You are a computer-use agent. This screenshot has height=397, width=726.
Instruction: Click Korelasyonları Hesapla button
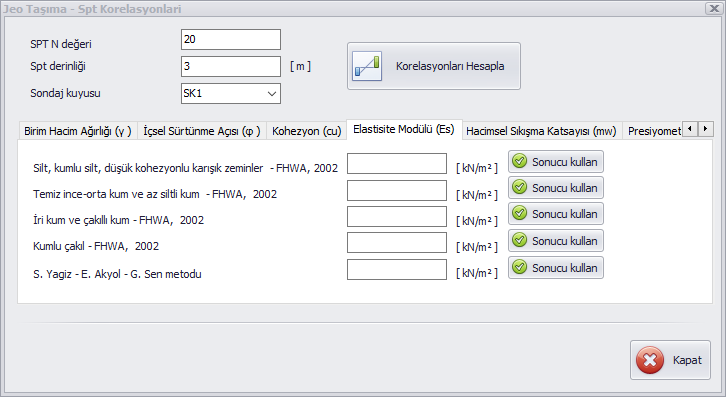pyautogui.click(x=434, y=66)
